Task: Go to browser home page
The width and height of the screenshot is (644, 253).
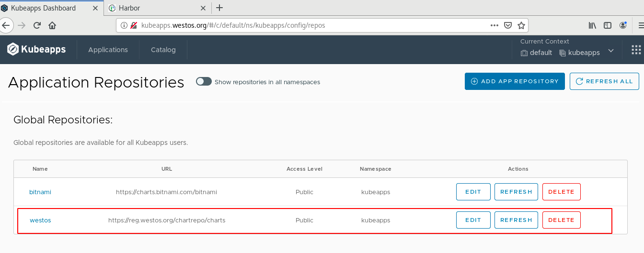Action: point(52,25)
